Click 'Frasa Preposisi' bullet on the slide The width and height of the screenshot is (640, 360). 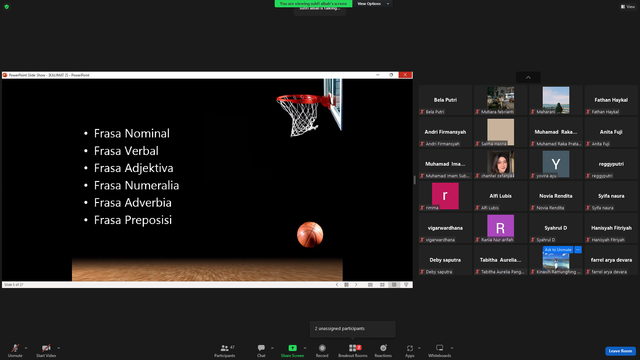tap(133, 220)
